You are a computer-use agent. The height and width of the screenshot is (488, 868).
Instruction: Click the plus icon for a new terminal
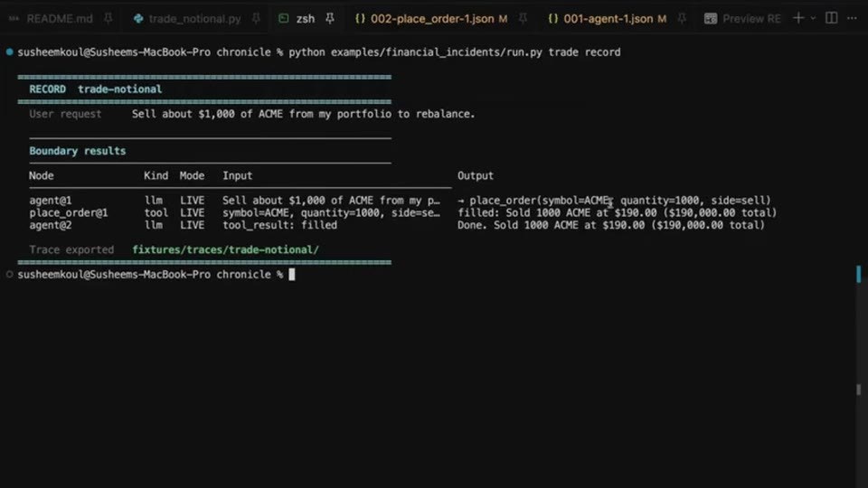tap(798, 18)
